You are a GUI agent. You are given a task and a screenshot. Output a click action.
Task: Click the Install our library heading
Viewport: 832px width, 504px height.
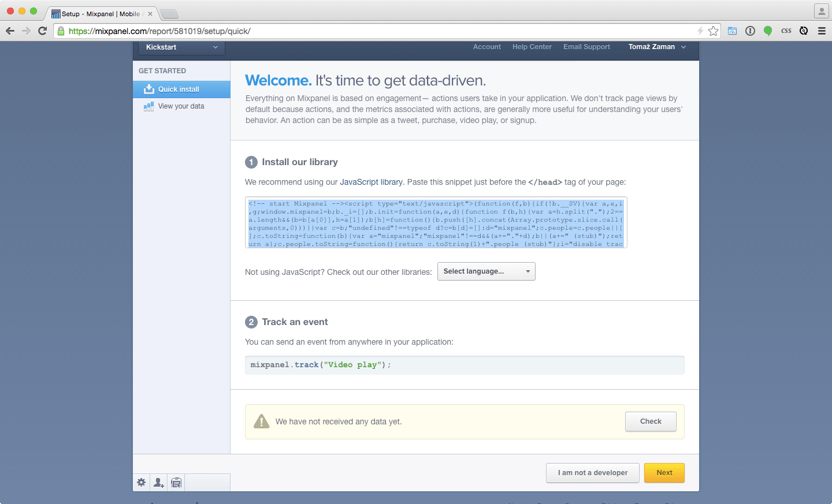coord(300,162)
